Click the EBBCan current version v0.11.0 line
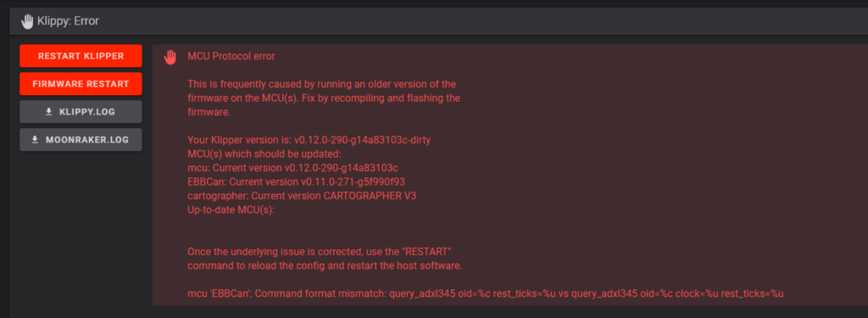The width and height of the screenshot is (868, 318). point(299,181)
